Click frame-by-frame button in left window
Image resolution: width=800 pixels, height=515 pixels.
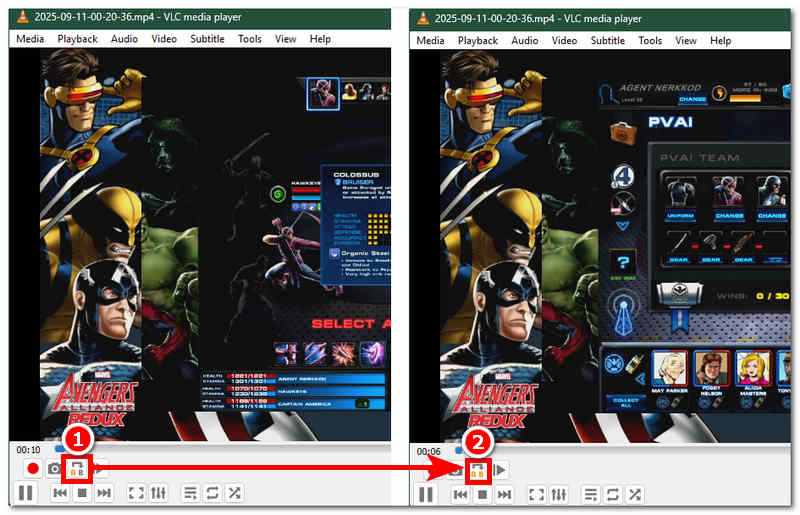(101, 468)
